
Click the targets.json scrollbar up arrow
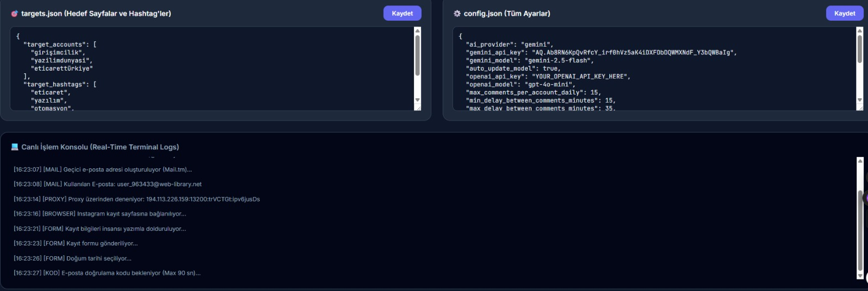[x=417, y=30]
